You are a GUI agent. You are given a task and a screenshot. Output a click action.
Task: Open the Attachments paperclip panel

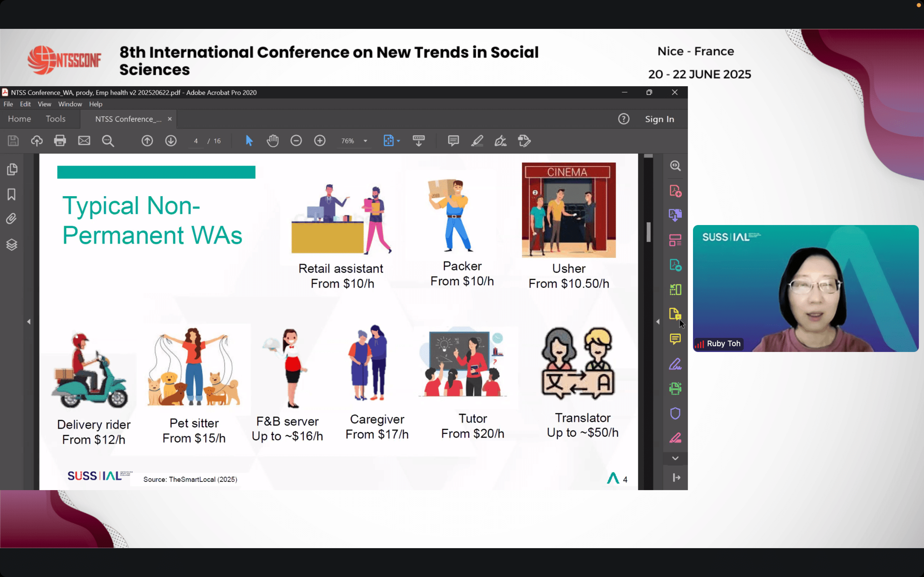tap(12, 219)
